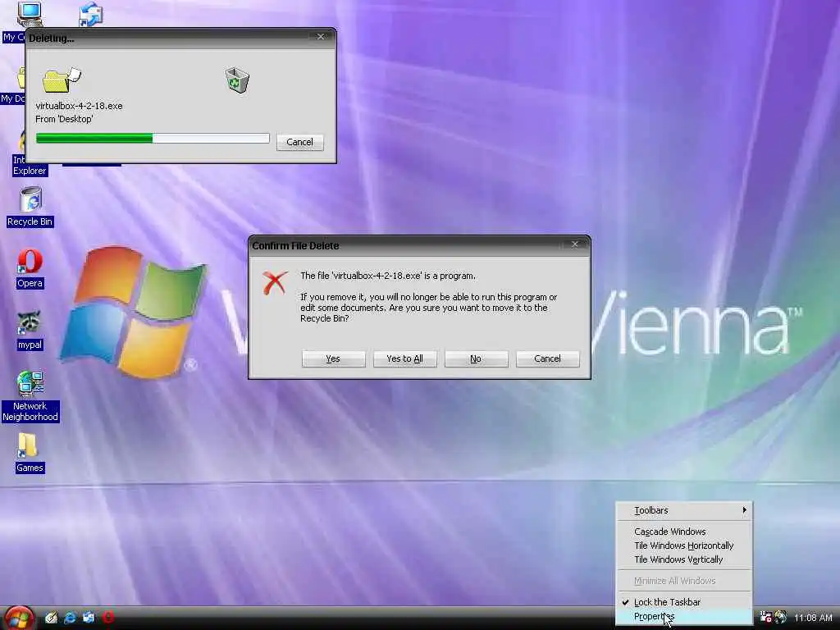840x630 pixels.
Task: Expand the Toolbars submenu
Action: pyautogui.click(x=684, y=510)
